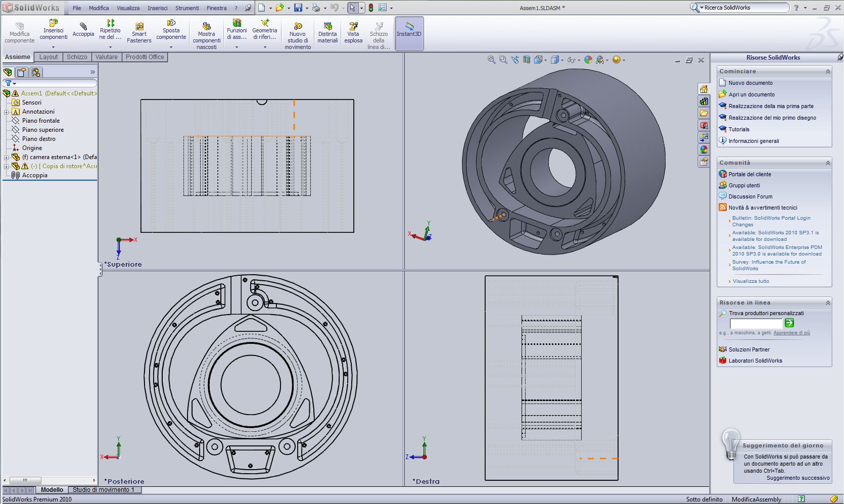Open Distinta materiali tool
Image resolution: width=844 pixels, height=504 pixels.
[327, 33]
